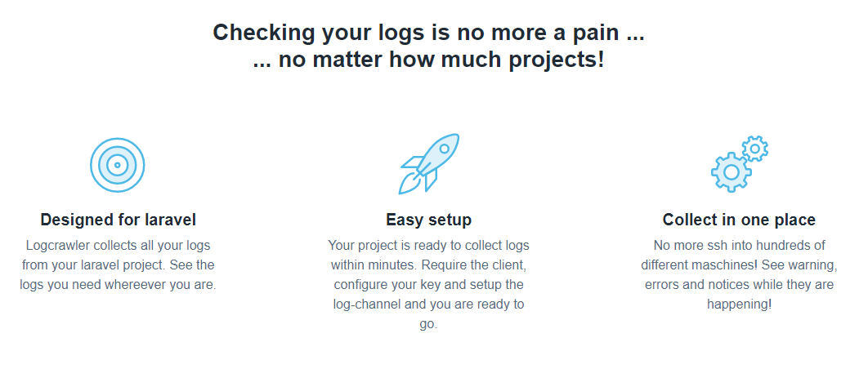Click the rocket's round porthole window
The image size is (868, 378).
click(x=444, y=149)
